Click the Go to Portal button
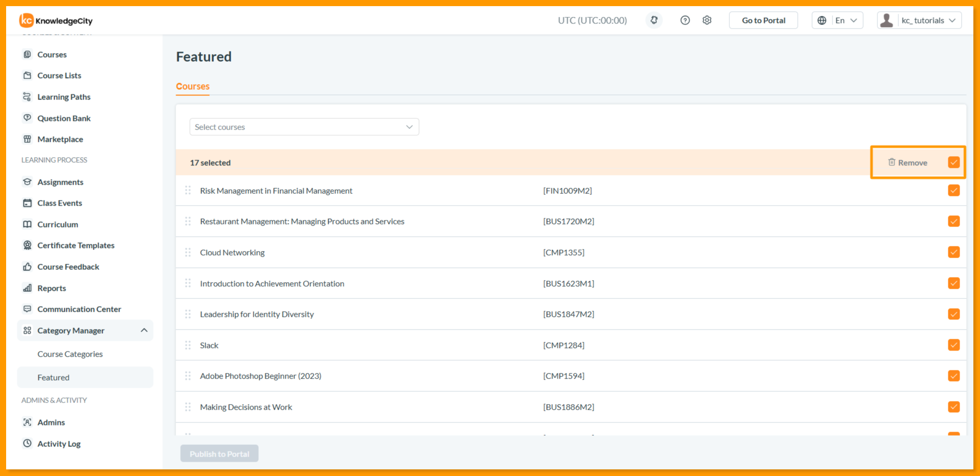 (x=764, y=20)
